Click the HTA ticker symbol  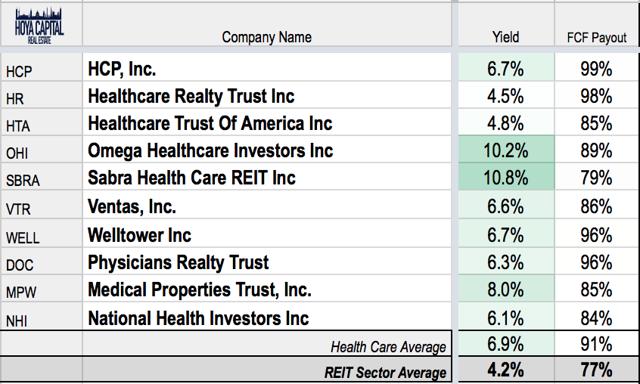(x=18, y=126)
